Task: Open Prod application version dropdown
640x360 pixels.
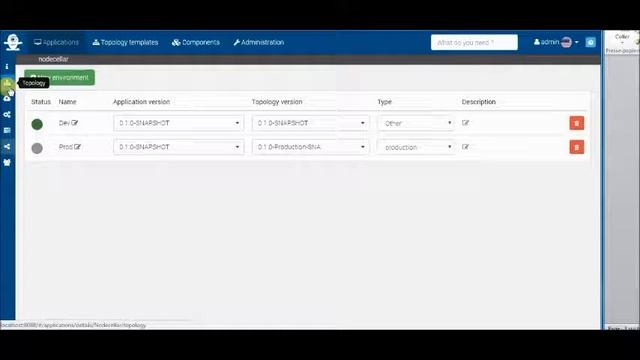Action: tap(179, 147)
